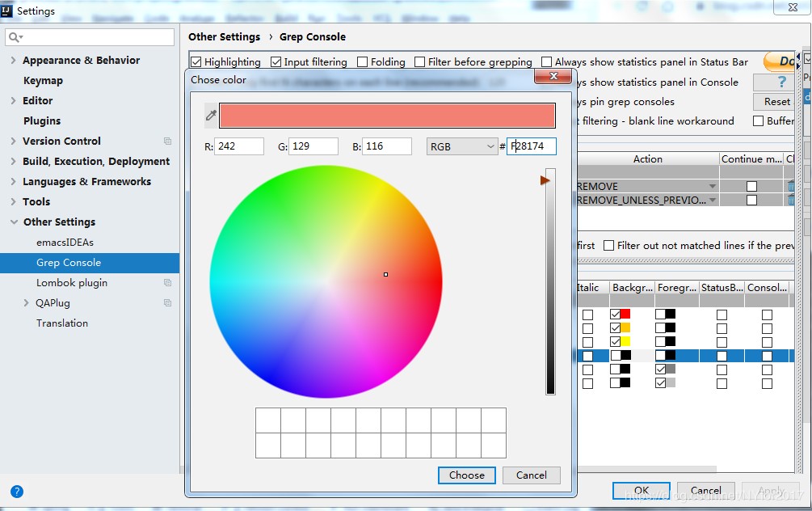812x511 pixels.
Task: Click the trash icon in REMOVE row
Action: pos(791,185)
